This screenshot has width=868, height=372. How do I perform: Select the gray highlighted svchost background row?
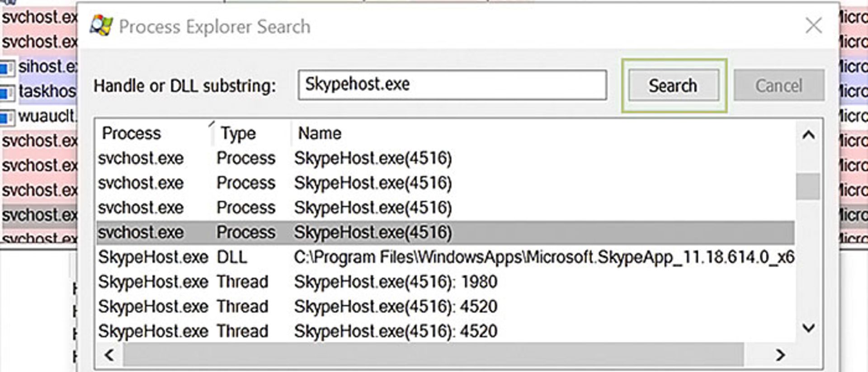coord(39,215)
